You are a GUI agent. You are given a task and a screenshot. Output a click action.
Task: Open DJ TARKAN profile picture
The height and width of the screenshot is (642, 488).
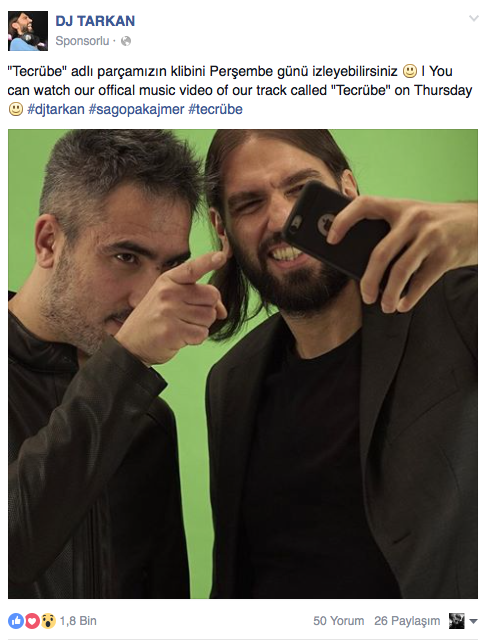tap(28, 31)
